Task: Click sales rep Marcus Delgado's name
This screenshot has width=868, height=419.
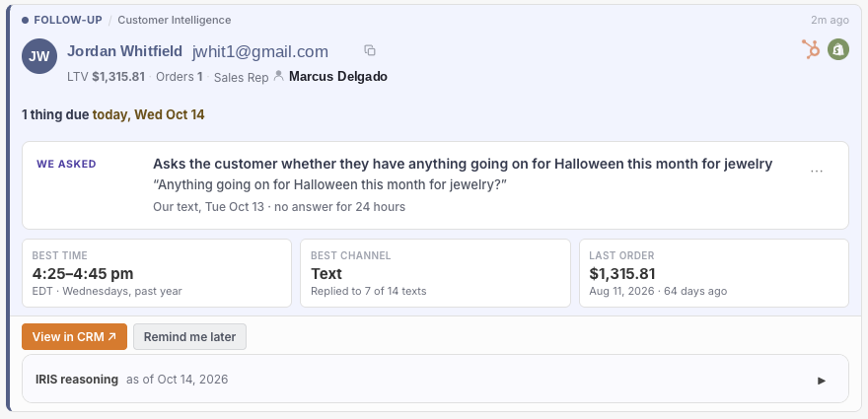Action: tap(338, 76)
